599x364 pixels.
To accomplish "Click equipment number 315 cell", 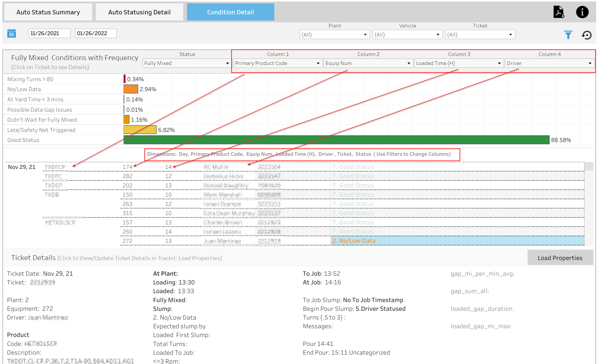I will click(x=127, y=213).
